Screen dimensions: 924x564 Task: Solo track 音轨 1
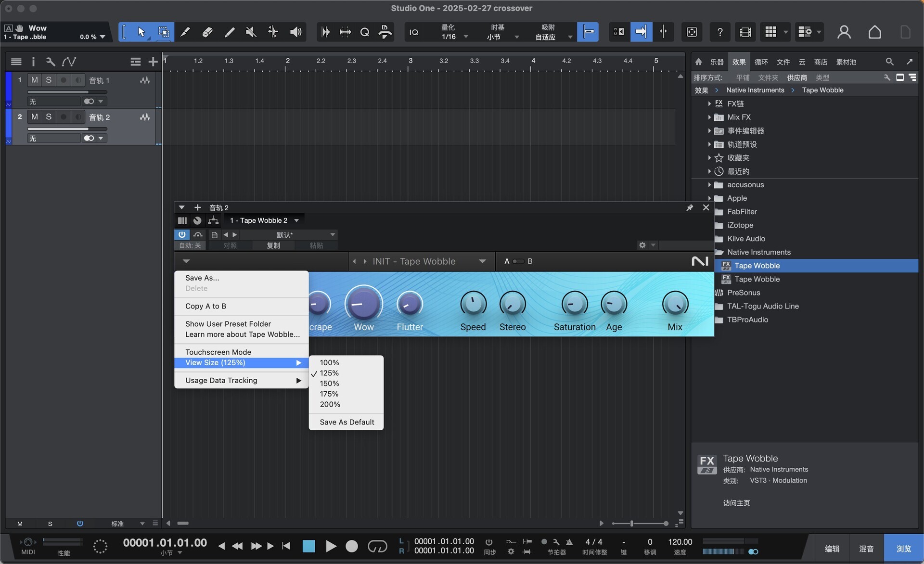(x=49, y=80)
